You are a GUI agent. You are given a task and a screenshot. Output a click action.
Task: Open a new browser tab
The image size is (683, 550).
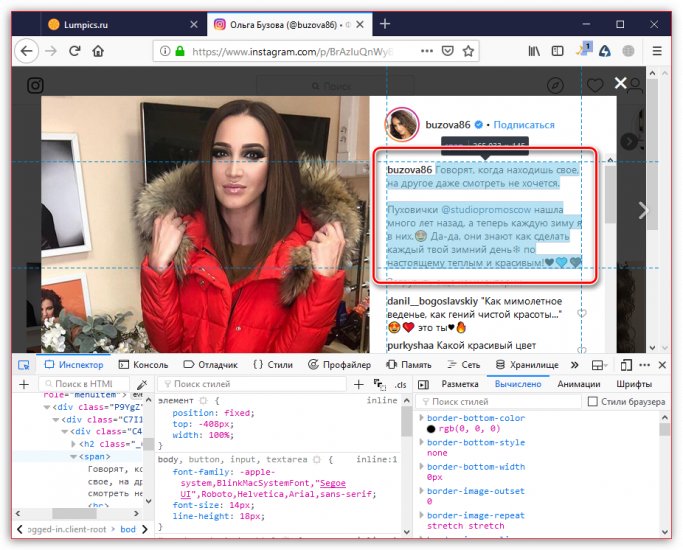coord(384,24)
